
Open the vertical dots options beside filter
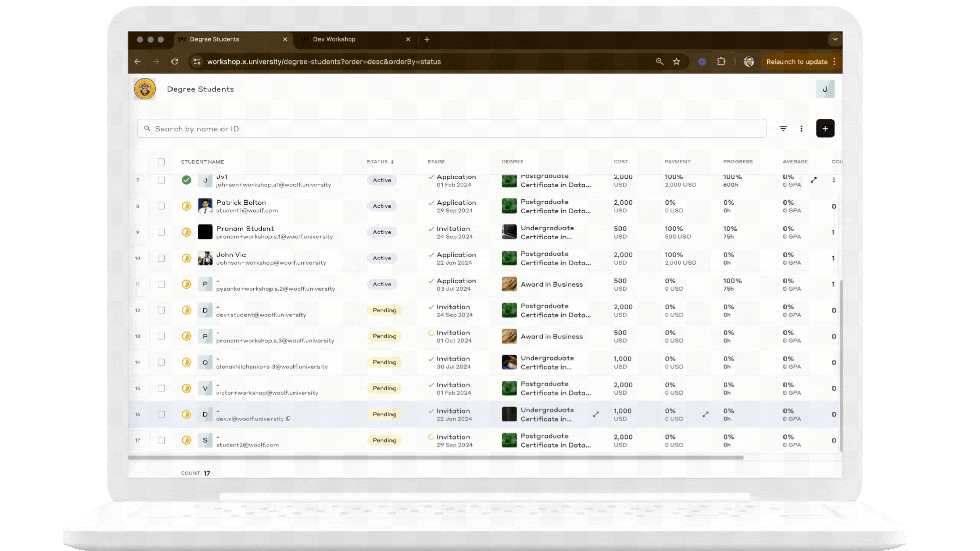click(801, 129)
